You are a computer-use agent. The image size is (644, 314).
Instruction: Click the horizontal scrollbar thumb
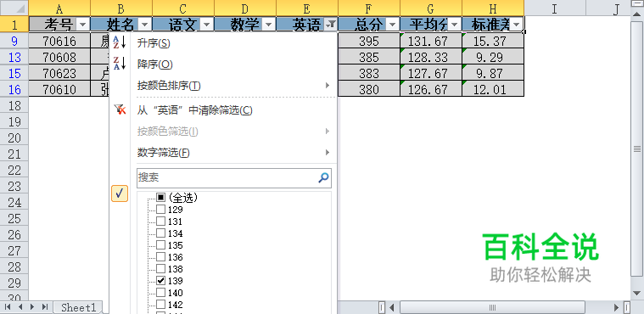492,307
